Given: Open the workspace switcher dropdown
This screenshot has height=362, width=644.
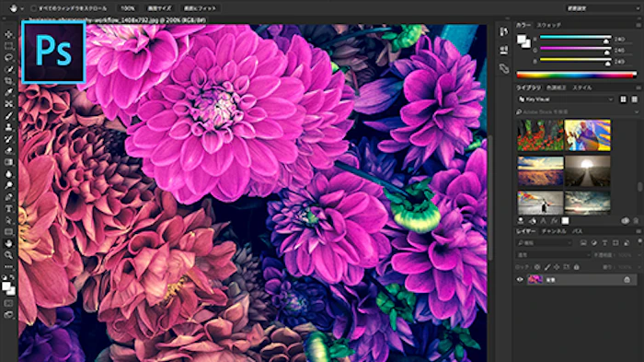Looking at the screenshot, I should 603,8.
